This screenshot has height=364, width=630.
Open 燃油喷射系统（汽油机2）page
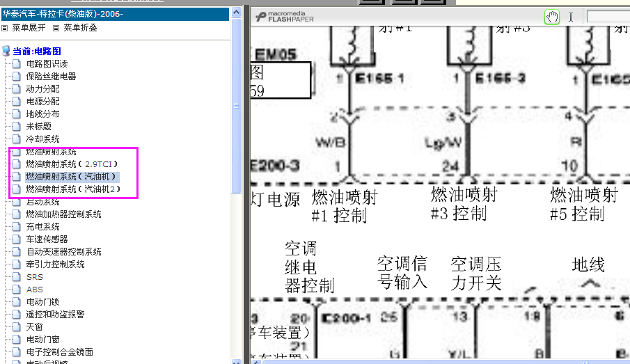(73, 189)
